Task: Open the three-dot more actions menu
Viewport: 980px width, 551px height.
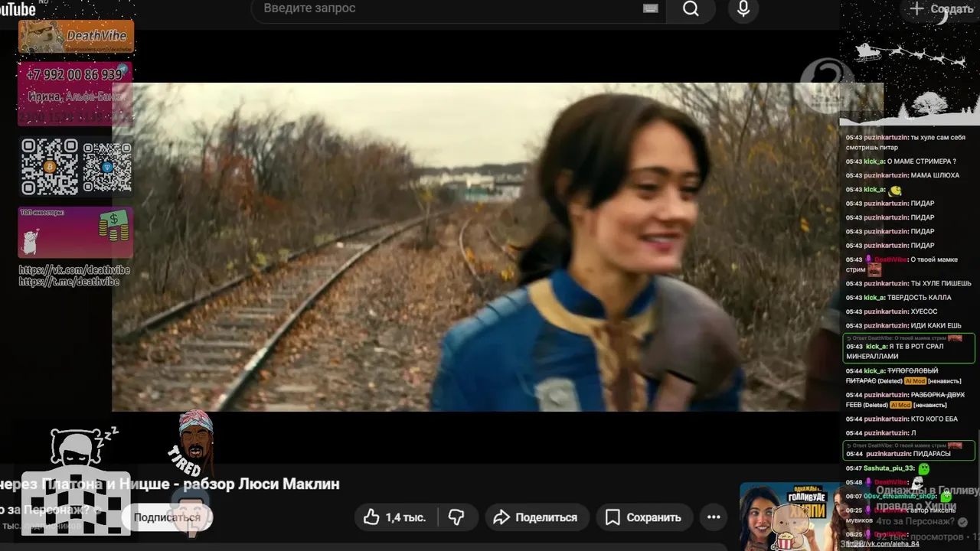Action: (x=714, y=517)
